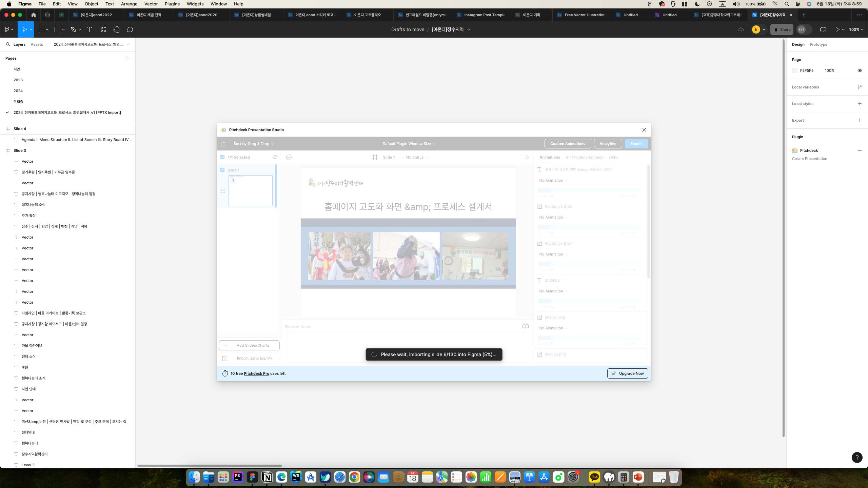Open the Figma main menu icon
This screenshot has height=488, width=868.
click(7, 29)
